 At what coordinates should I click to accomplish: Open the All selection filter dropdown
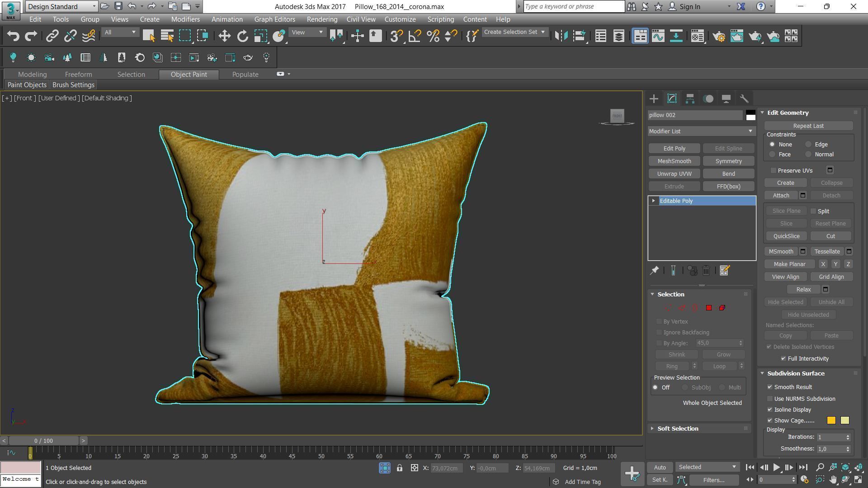coord(120,32)
